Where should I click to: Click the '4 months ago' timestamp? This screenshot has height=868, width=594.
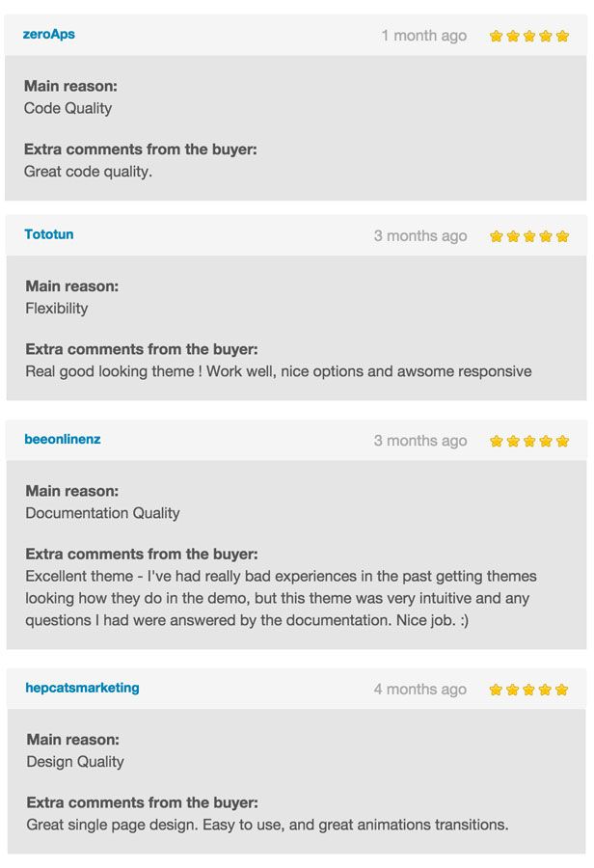click(x=420, y=690)
